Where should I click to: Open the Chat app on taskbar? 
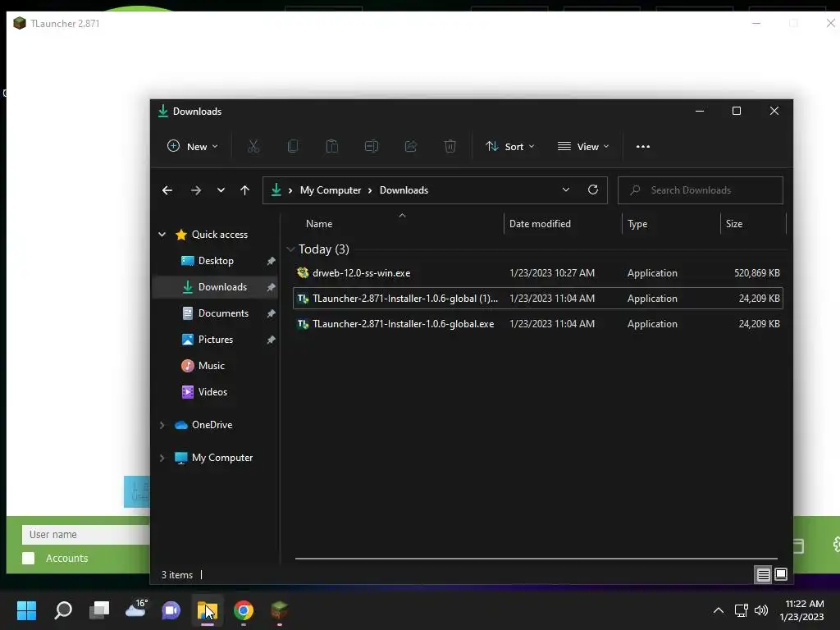tap(171, 610)
